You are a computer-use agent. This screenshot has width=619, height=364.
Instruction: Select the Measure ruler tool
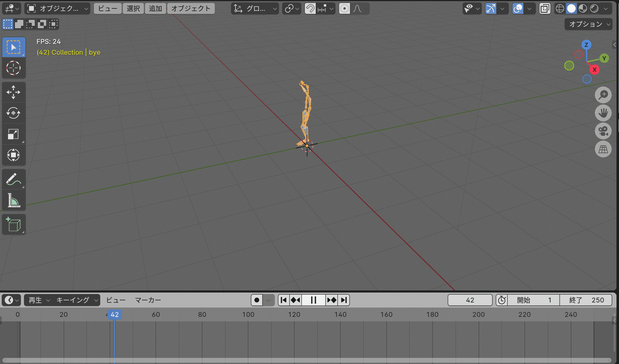pos(13,200)
